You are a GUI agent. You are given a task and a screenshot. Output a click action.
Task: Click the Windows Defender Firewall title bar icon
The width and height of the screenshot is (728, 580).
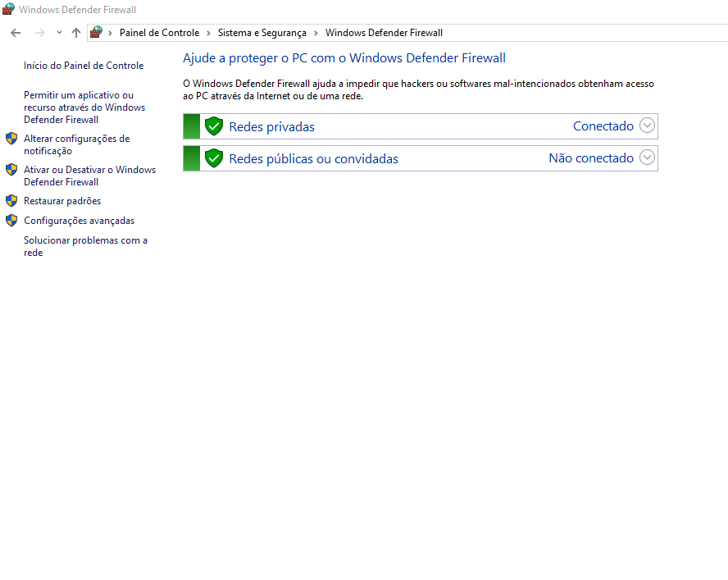(8, 10)
